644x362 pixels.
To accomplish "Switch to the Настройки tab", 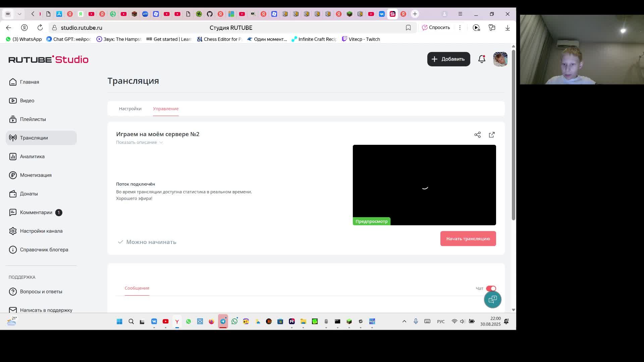I will (130, 109).
